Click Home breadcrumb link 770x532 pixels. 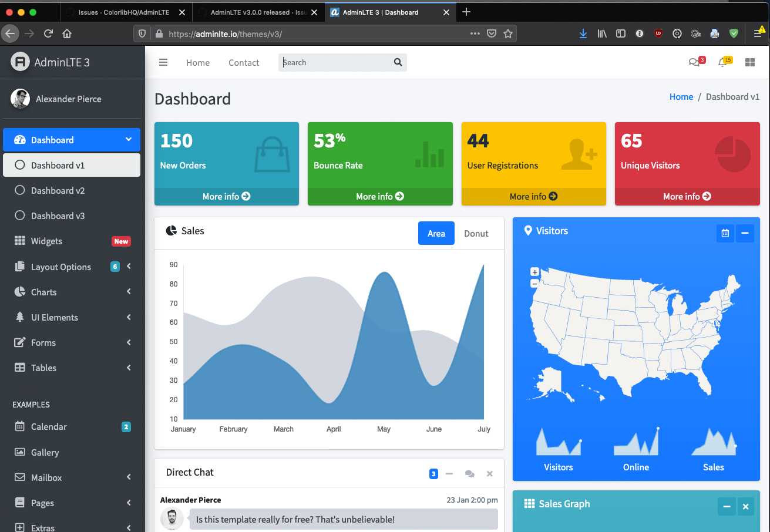tap(681, 97)
